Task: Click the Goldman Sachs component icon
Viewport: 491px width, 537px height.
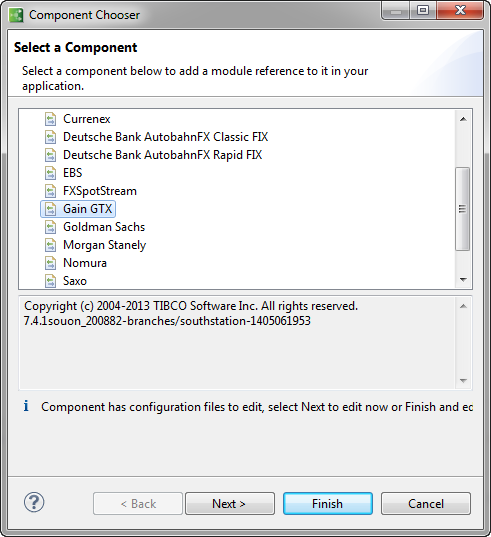Action: 51,227
